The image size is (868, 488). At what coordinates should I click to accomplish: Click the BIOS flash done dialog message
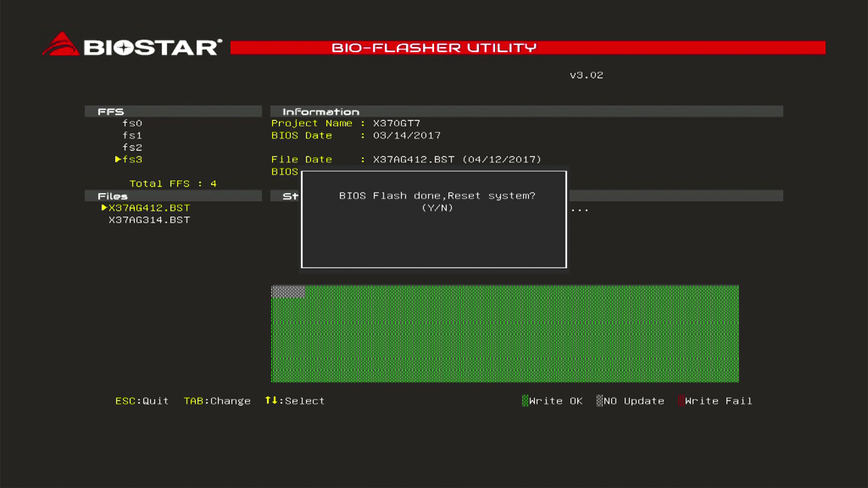437,196
